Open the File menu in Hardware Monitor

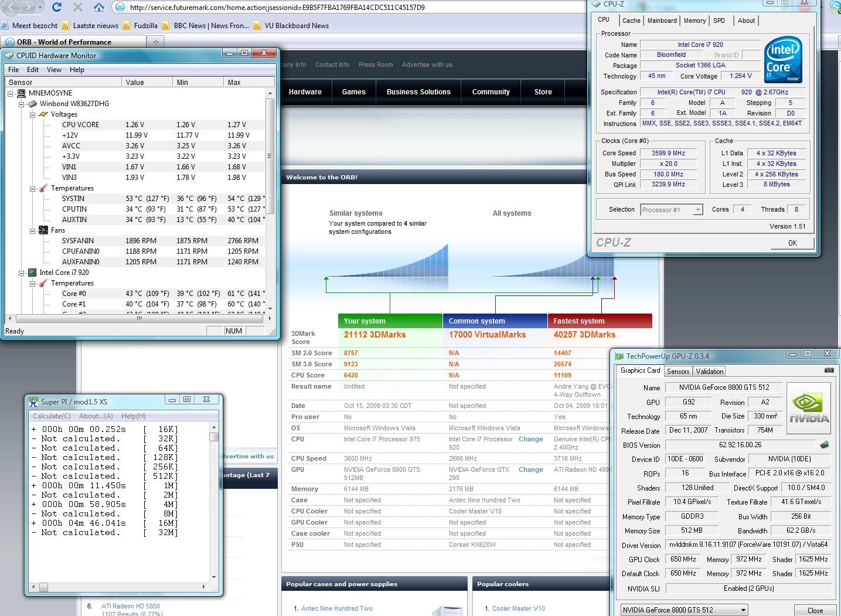coord(13,69)
